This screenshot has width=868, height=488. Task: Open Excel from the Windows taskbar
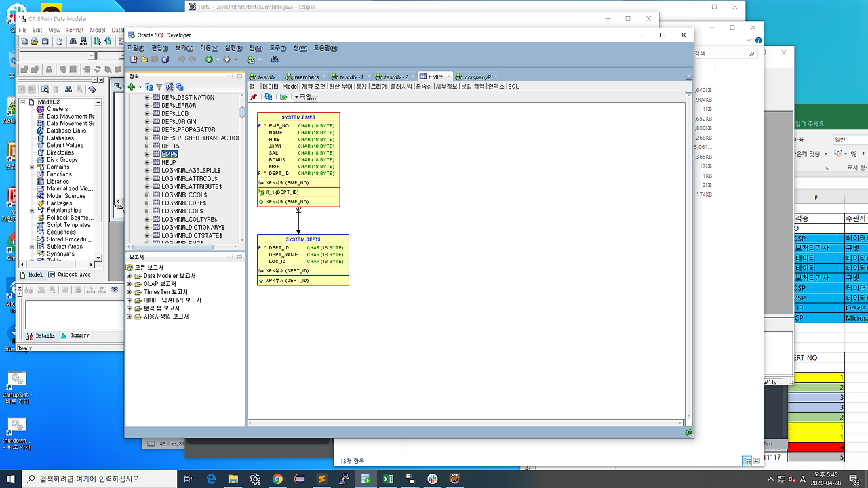click(x=388, y=479)
